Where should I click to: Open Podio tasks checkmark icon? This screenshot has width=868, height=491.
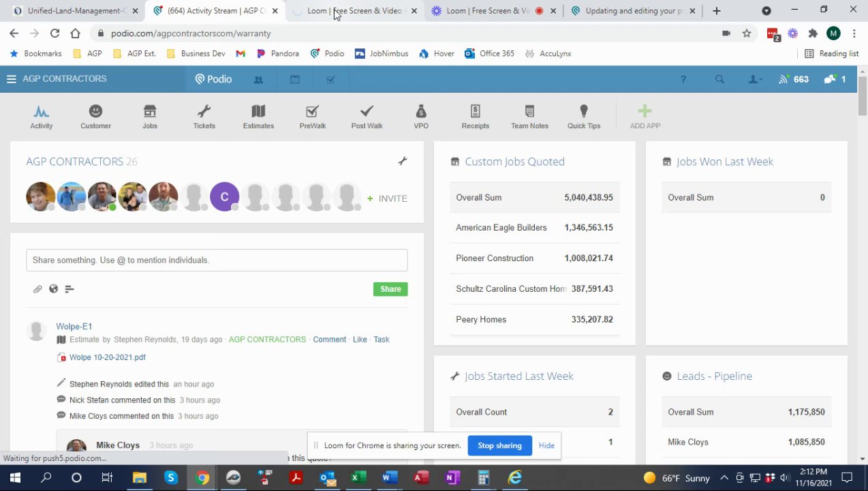[330, 79]
